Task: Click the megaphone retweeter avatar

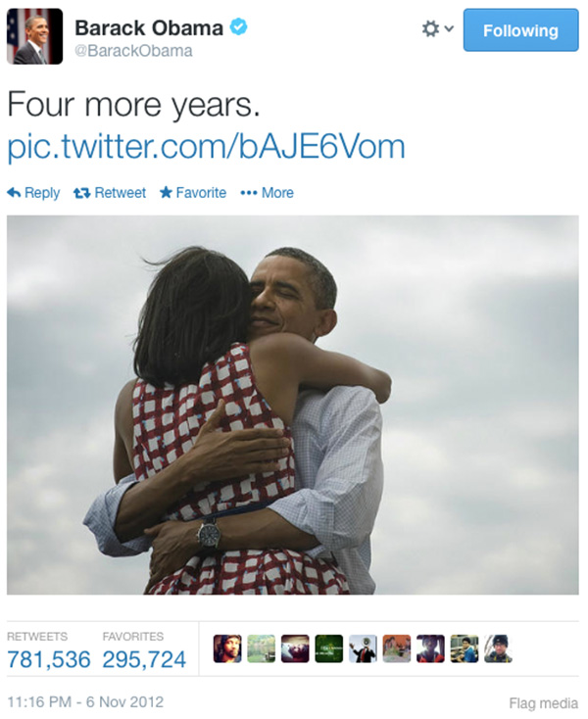Action: 363,648
